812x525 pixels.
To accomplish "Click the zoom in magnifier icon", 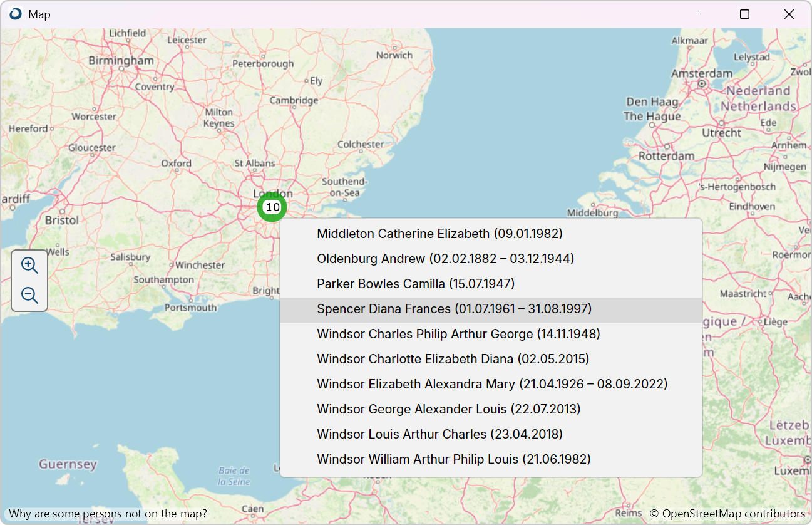I will click(29, 265).
